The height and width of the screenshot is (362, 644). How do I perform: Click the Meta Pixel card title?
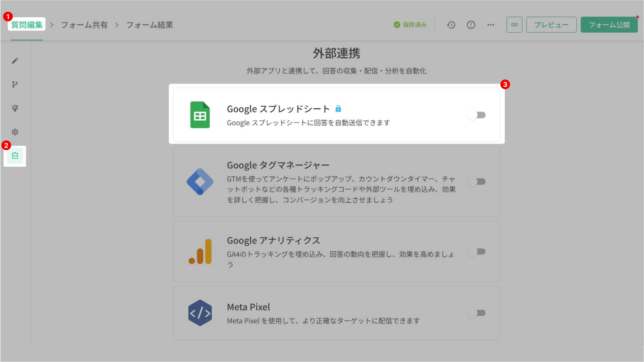249,307
